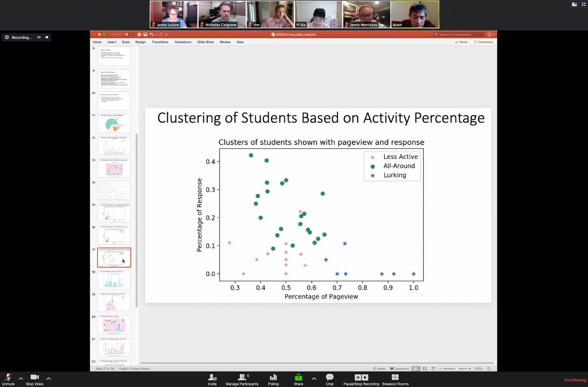Click Manage Participants in the Zoom toolbar
The image size is (588, 387).
(x=242, y=378)
